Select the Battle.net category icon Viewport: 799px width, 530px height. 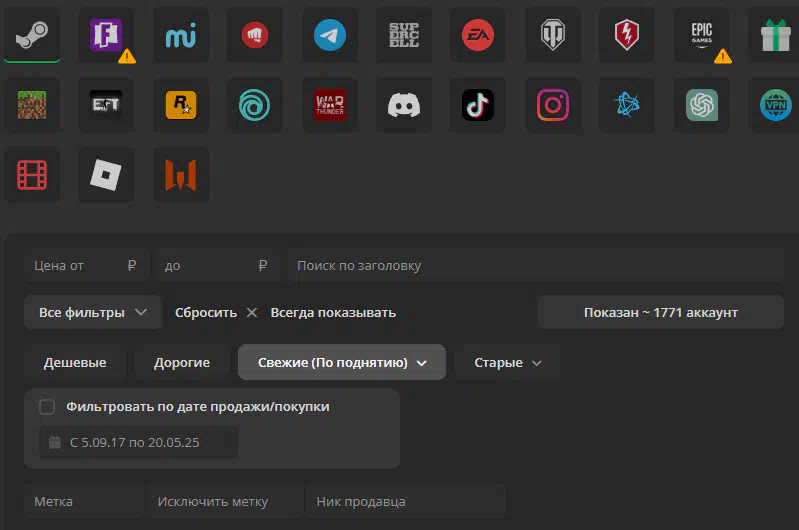(x=627, y=105)
